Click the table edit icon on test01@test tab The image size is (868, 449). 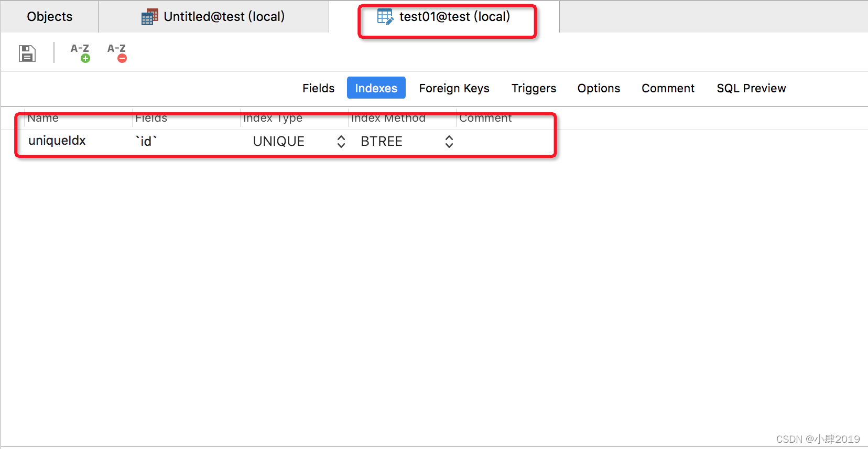click(385, 17)
